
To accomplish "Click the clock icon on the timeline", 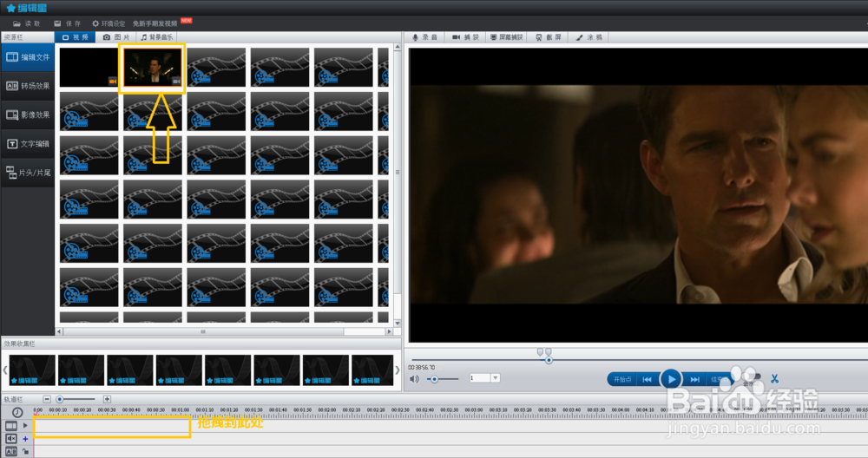I will pyautogui.click(x=17, y=412).
